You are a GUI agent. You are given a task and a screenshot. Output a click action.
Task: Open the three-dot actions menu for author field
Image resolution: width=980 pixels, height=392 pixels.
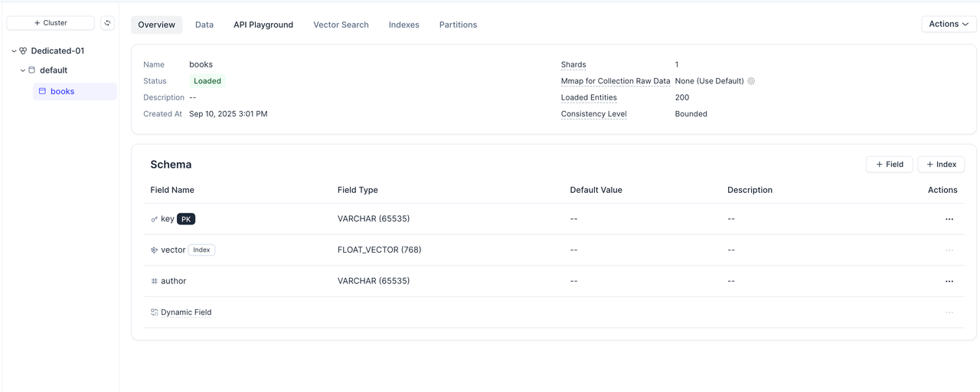point(949,281)
